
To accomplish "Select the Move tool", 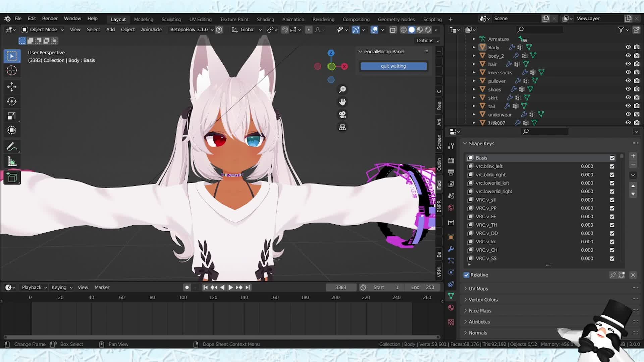I will (12, 86).
